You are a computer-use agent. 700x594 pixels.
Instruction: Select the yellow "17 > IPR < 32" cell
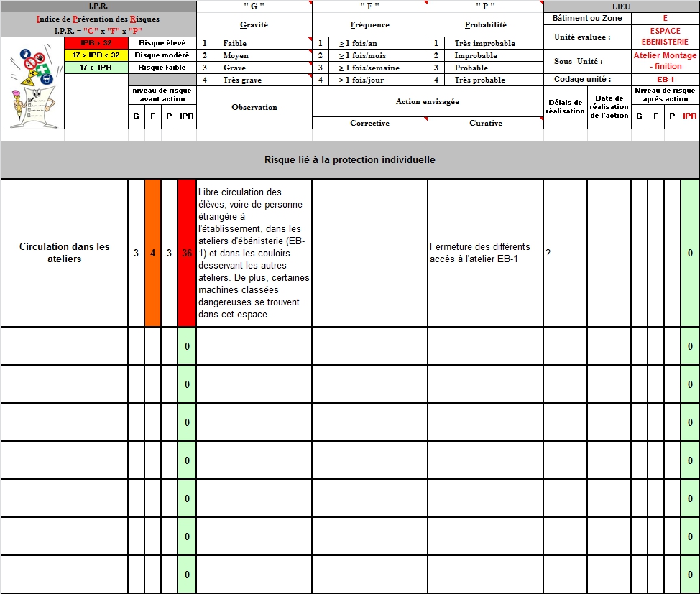click(96, 55)
